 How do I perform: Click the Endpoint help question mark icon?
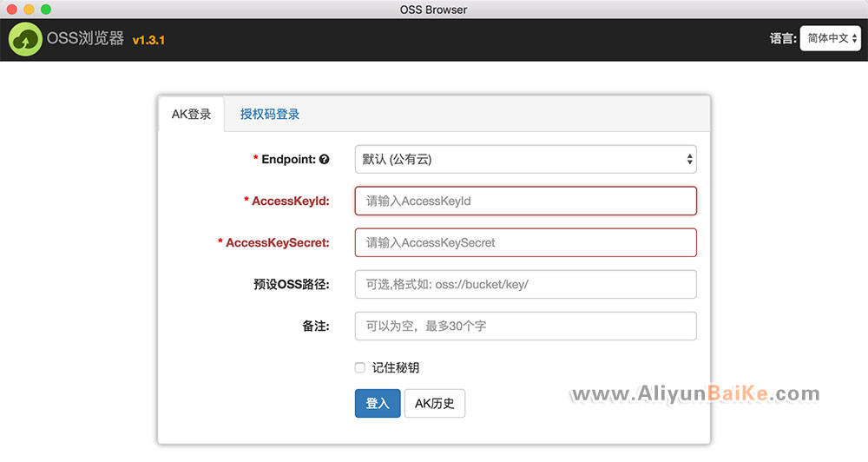(325, 159)
